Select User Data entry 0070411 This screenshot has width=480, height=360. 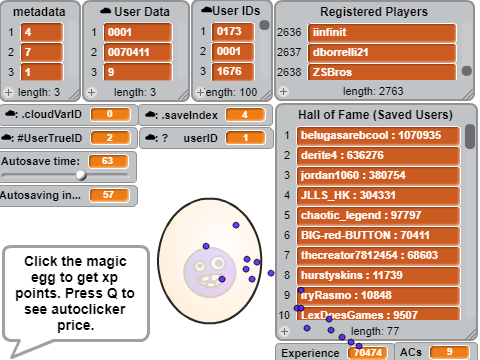(x=138, y=52)
